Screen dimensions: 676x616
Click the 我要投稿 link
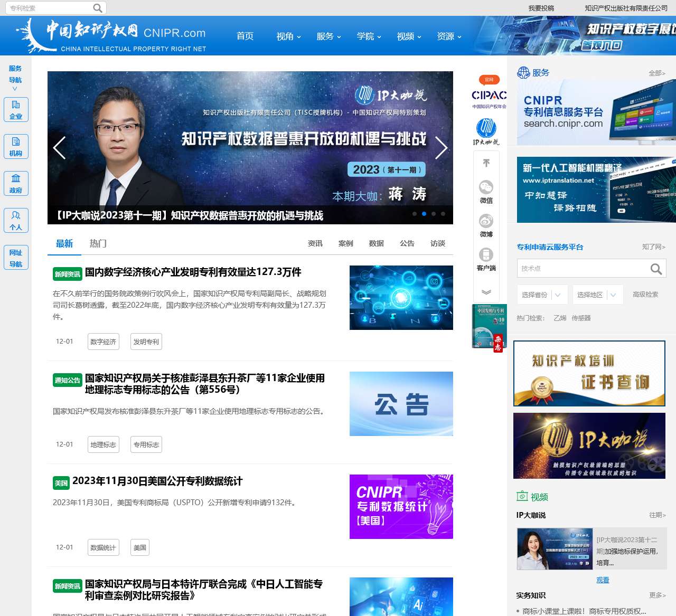(x=541, y=8)
